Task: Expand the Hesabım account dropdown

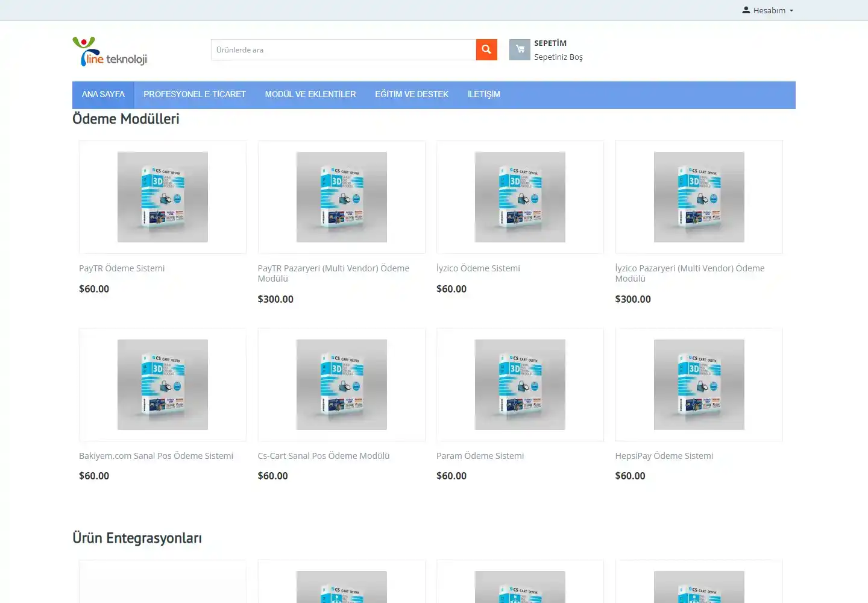Action: [767, 10]
